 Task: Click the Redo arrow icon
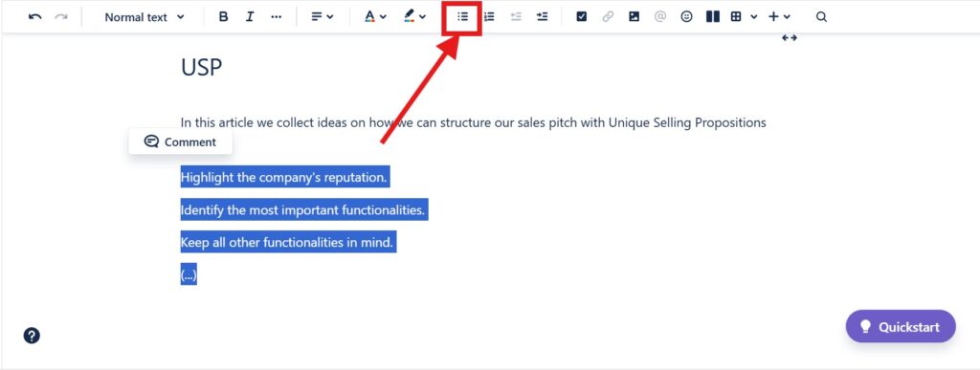[x=60, y=17]
